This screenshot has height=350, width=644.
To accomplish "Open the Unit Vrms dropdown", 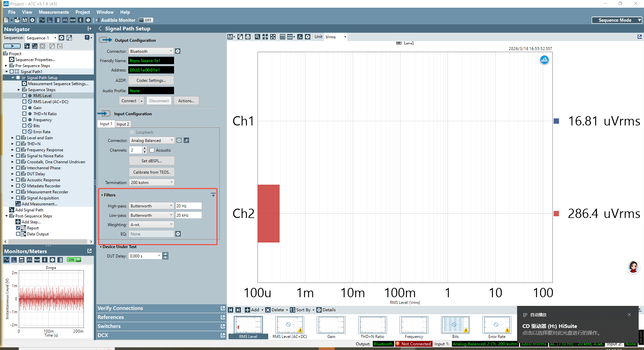I will coord(336,37).
